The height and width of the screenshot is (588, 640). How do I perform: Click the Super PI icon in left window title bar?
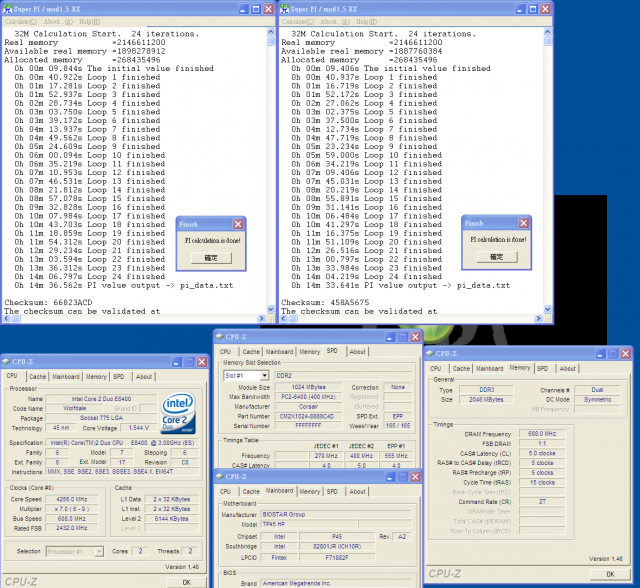7,9
